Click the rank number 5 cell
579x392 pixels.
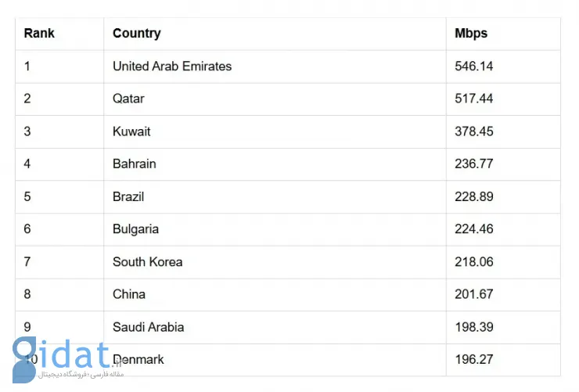click(27, 197)
